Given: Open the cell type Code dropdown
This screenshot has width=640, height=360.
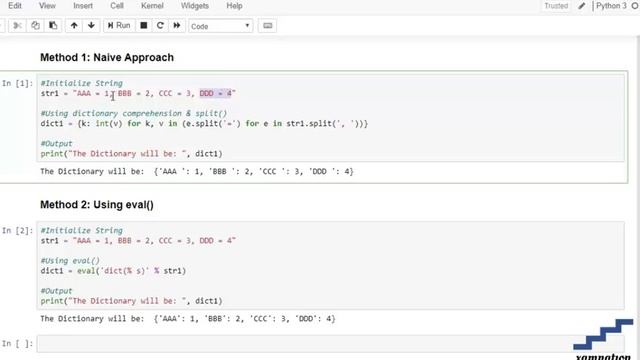Looking at the screenshot, I should (220, 26).
